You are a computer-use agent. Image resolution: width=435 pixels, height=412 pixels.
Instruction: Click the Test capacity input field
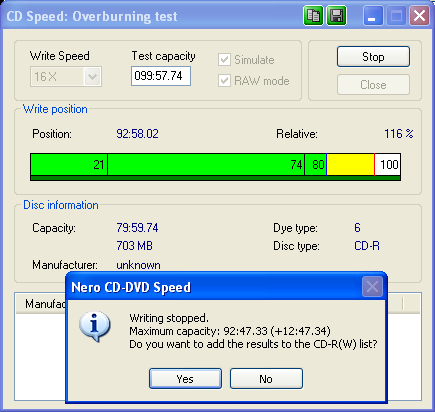point(161,76)
